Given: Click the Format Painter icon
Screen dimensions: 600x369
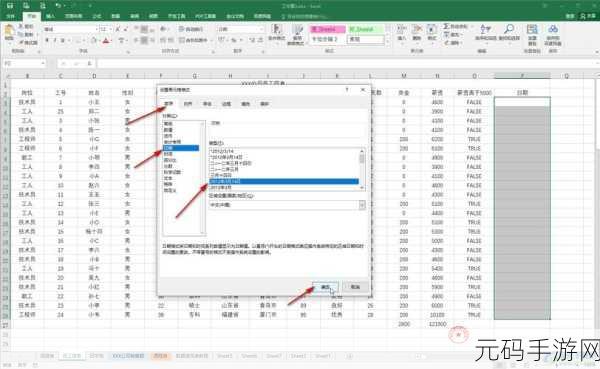Looking at the screenshot, I should point(20,42).
